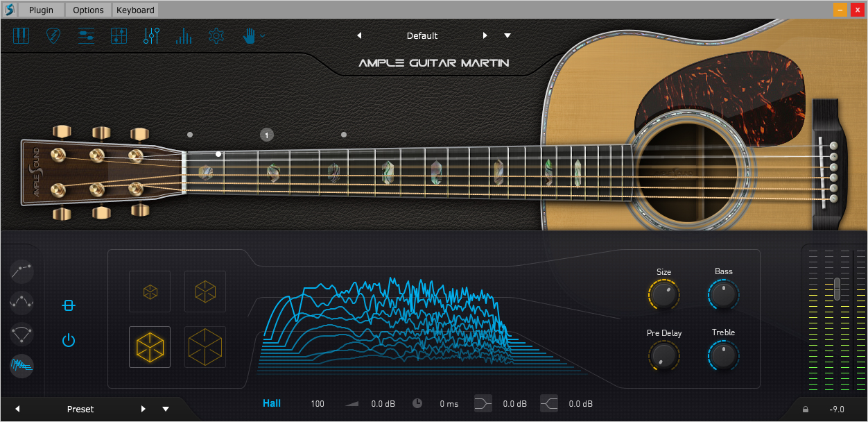868x422 pixels.
Task: Open the grid amp panel icon
Action: tap(119, 36)
